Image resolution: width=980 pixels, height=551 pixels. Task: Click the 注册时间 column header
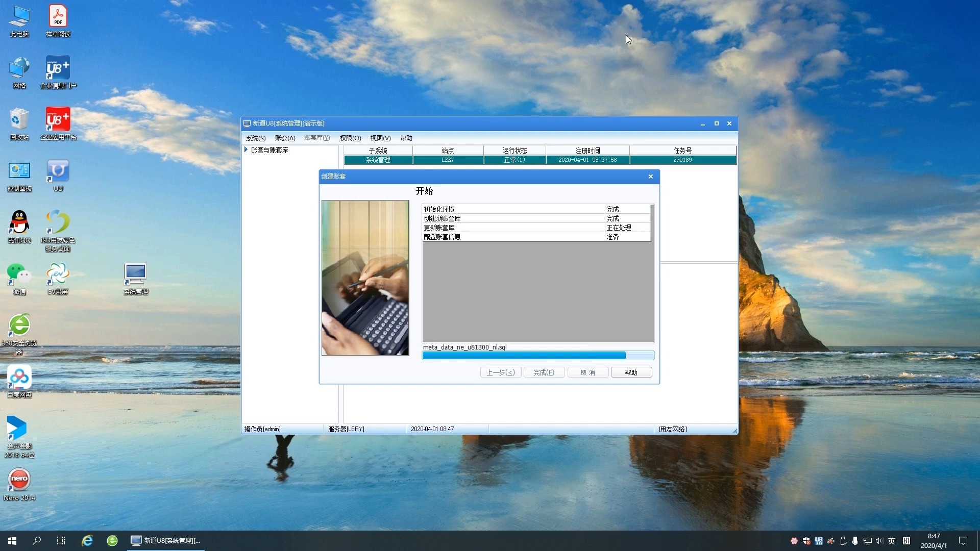pyautogui.click(x=587, y=151)
